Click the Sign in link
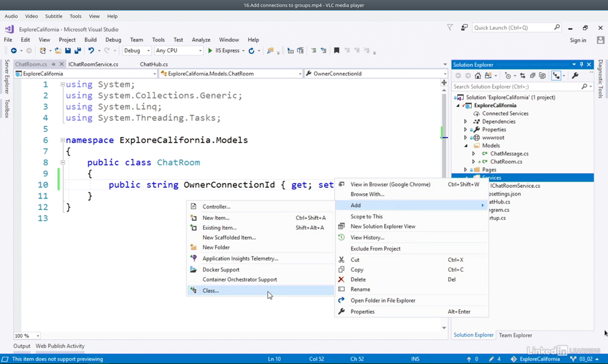 (x=578, y=40)
